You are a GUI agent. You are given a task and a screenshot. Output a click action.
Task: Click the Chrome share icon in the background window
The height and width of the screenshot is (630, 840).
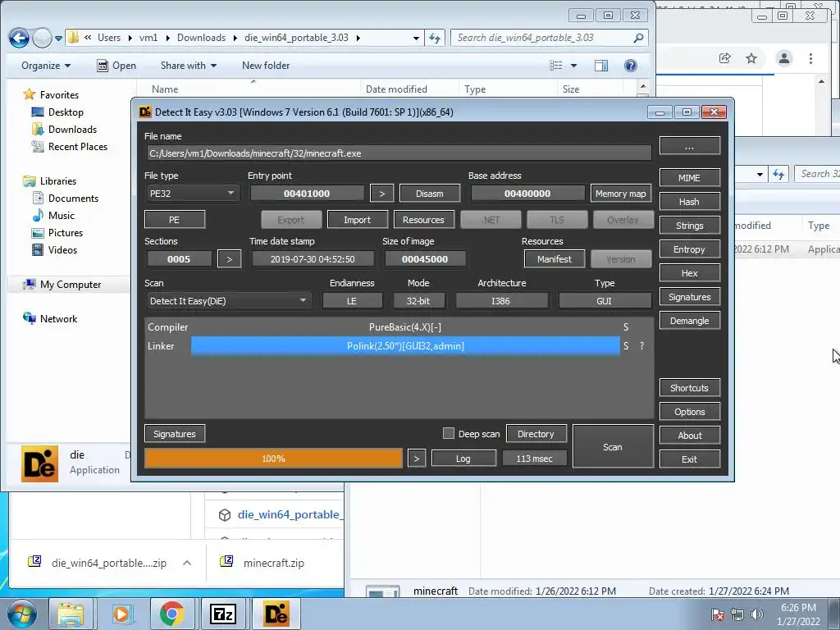[725, 58]
